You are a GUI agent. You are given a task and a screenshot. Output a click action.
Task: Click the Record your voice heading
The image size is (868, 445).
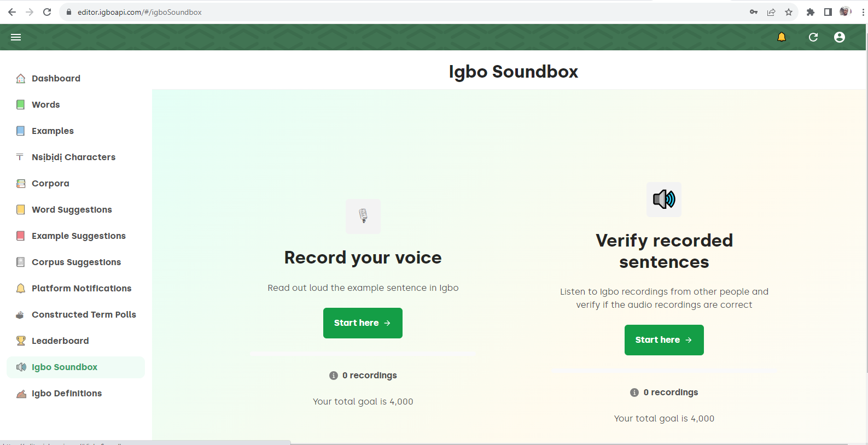363,257
